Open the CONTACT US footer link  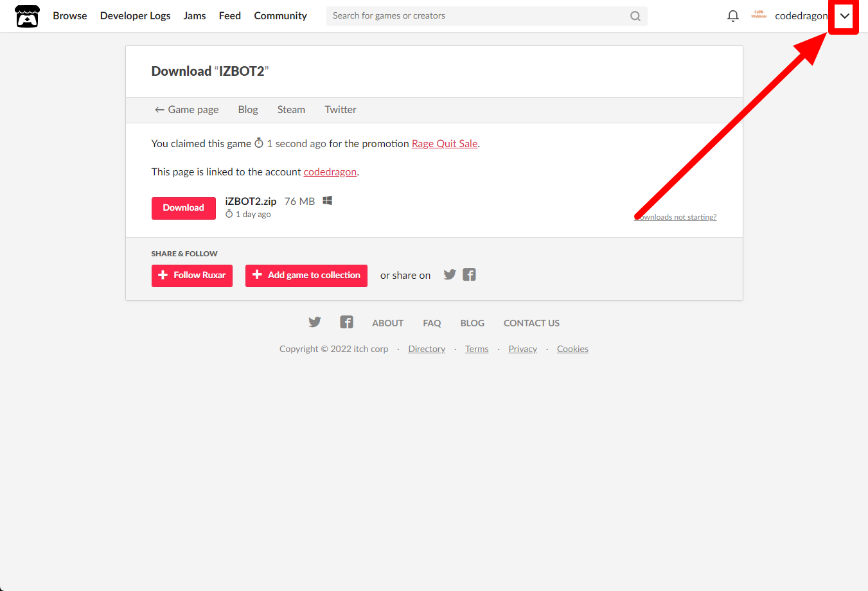click(x=531, y=323)
